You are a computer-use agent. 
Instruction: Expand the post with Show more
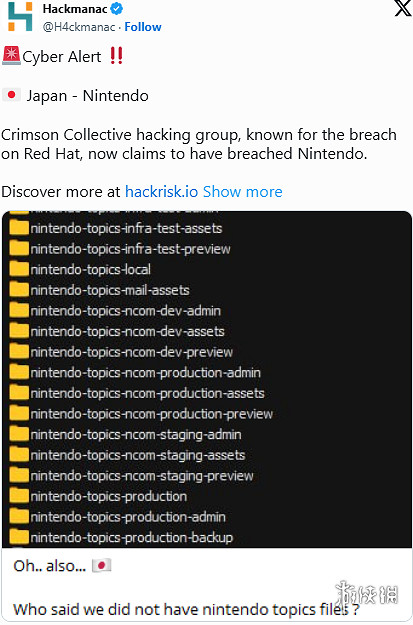pyautogui.click(x=243, y=192)
